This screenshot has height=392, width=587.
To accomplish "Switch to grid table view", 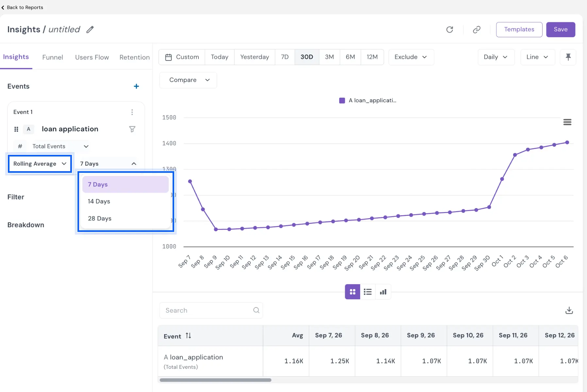I will click(352, 292).
